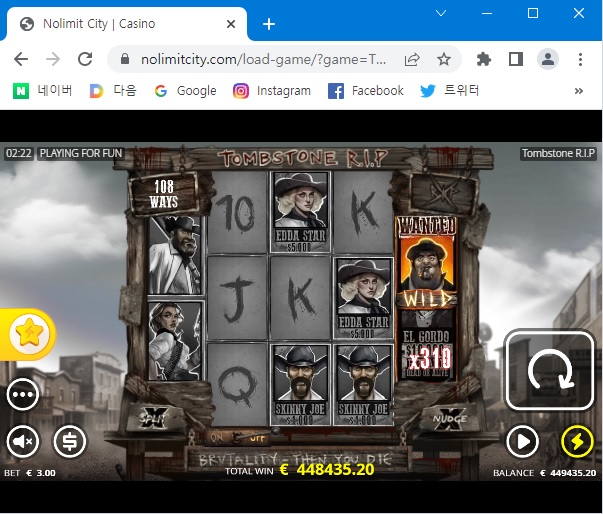Viewport: 603px width, 514px height.
Task: Show more bookmarks chevron
Action: 578,91
